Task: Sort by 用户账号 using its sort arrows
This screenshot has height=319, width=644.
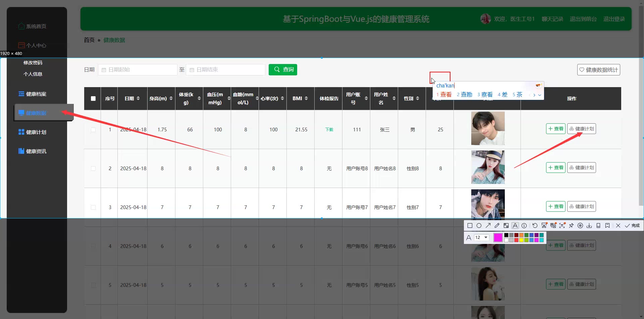Action: [x=366, y=99]
